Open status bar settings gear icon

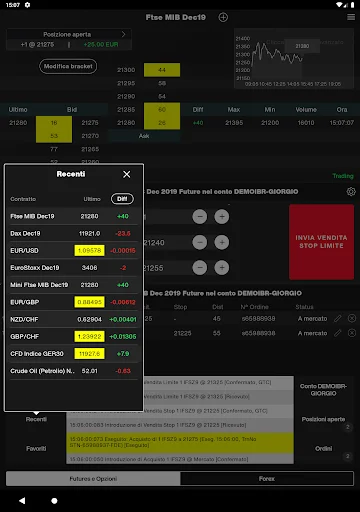(x=27, y=5)
